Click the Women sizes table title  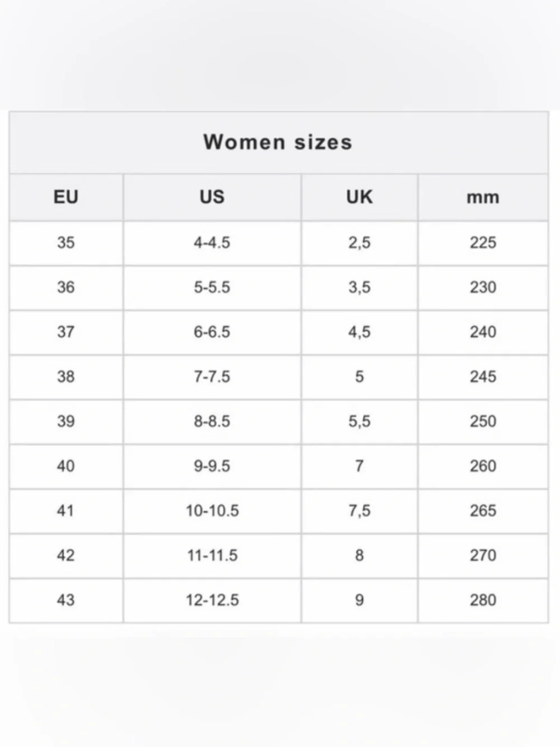click(278, 142)
